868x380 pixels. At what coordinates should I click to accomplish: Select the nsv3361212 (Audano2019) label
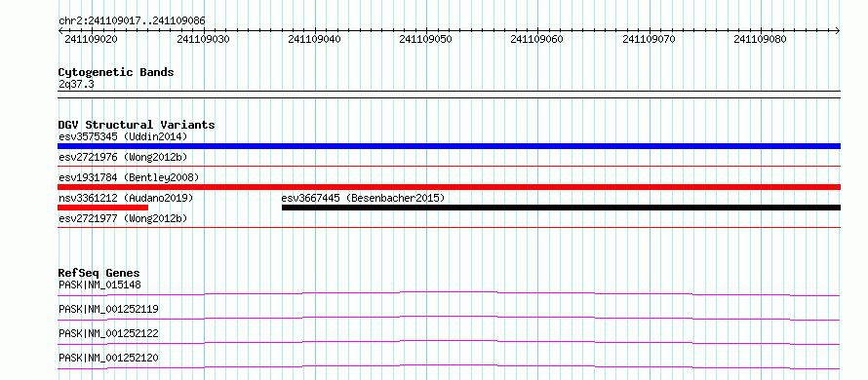126,198
